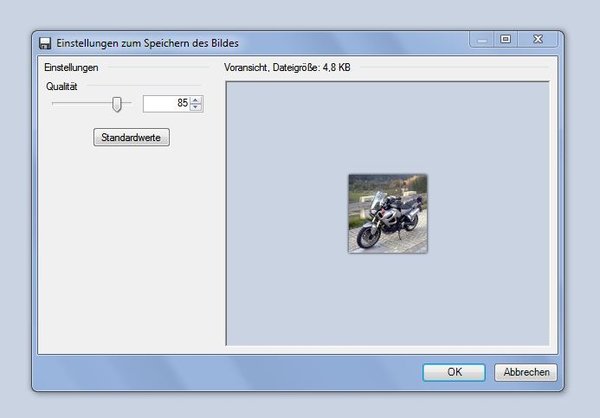Close the dialog with the red X
Screen dimensions: 600x418
[x=538, y=40]
